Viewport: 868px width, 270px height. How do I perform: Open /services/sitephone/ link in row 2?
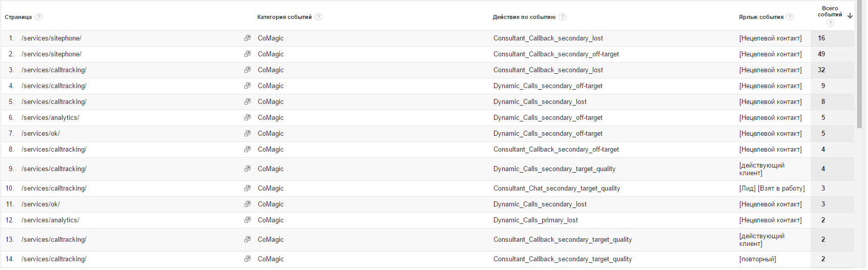pos(51,54)
